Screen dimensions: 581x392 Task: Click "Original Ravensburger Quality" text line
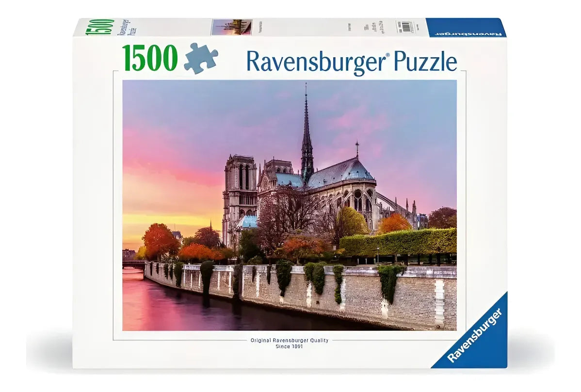[290, 340]
